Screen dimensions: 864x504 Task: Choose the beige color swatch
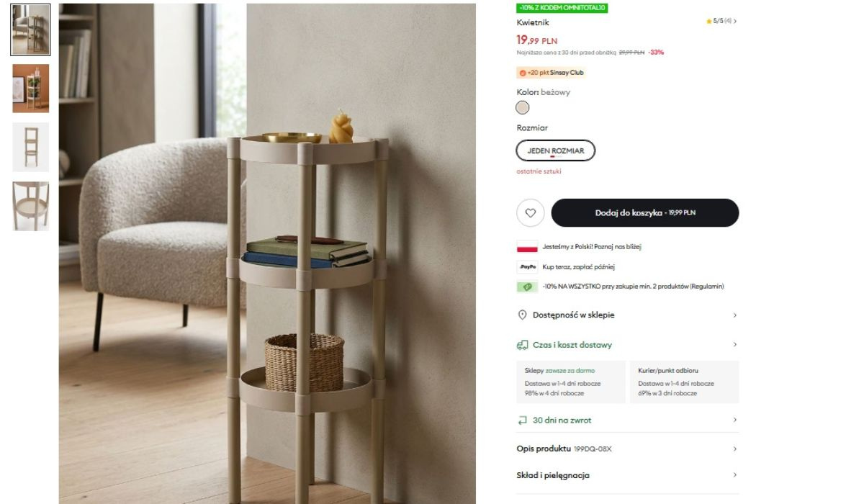[523, 108]
